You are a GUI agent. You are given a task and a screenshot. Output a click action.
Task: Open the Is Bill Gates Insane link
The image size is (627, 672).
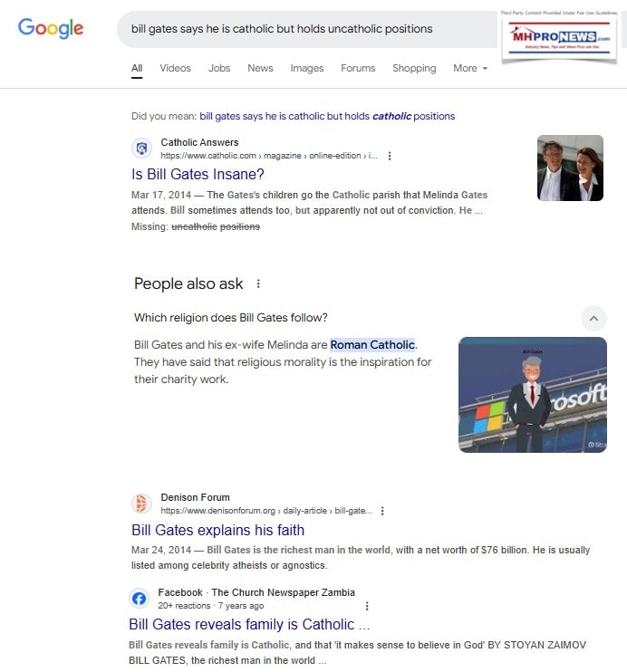pyautogui.click(x=198, y=175)
